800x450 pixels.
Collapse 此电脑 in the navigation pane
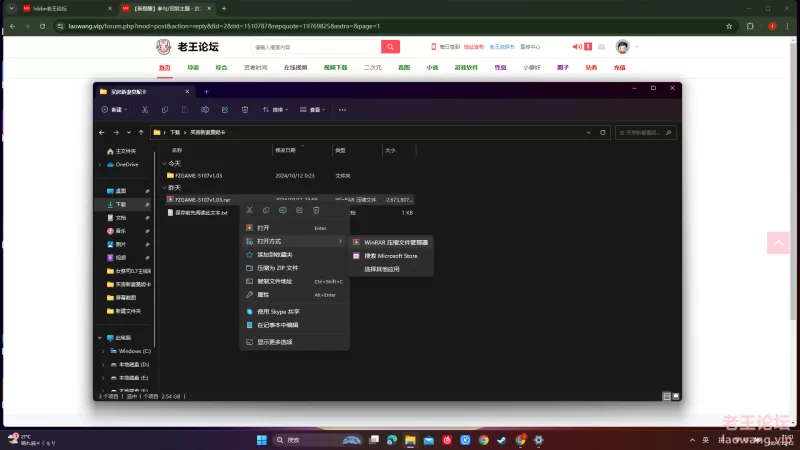pyautogui.click(x=100, y=338)
